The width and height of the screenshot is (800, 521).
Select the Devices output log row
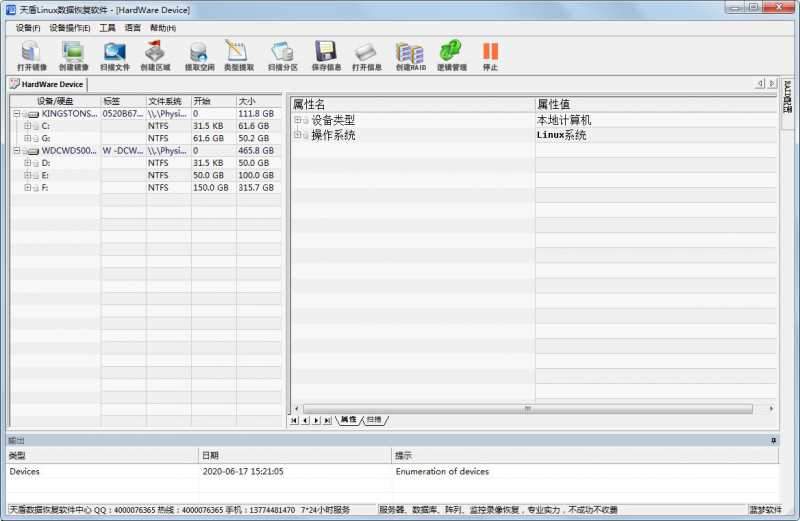[393, 472]
